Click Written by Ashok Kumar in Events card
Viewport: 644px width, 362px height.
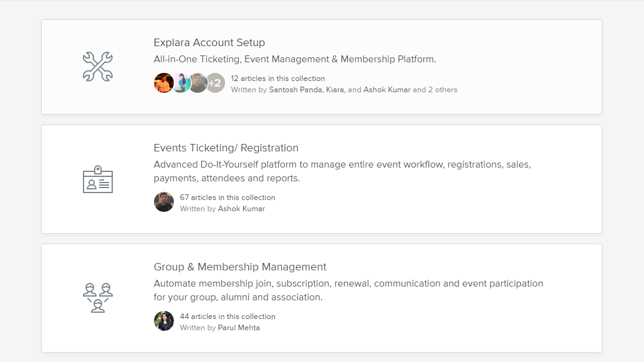[222, 209]
